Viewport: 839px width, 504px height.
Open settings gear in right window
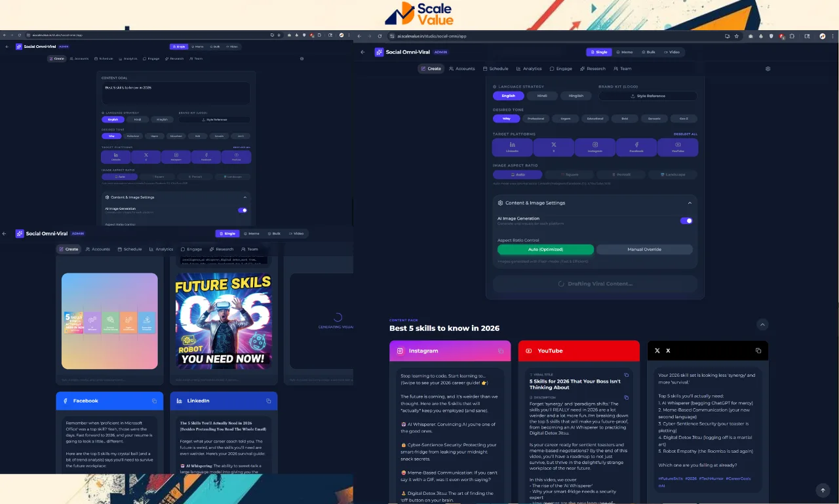768,68
